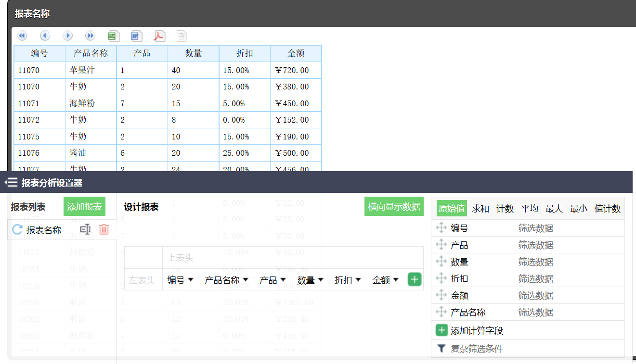Click amount cell ¥720.00

296,70
